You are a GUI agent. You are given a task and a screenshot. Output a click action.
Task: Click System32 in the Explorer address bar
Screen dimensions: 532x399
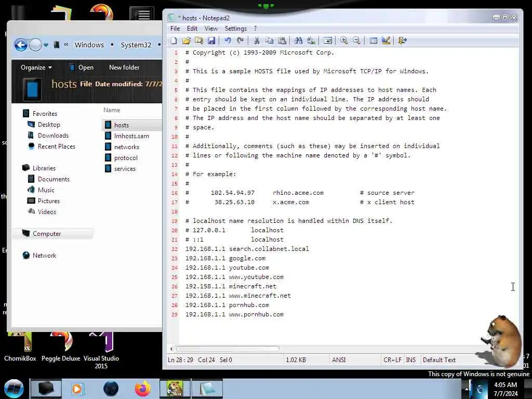point(136,45)
